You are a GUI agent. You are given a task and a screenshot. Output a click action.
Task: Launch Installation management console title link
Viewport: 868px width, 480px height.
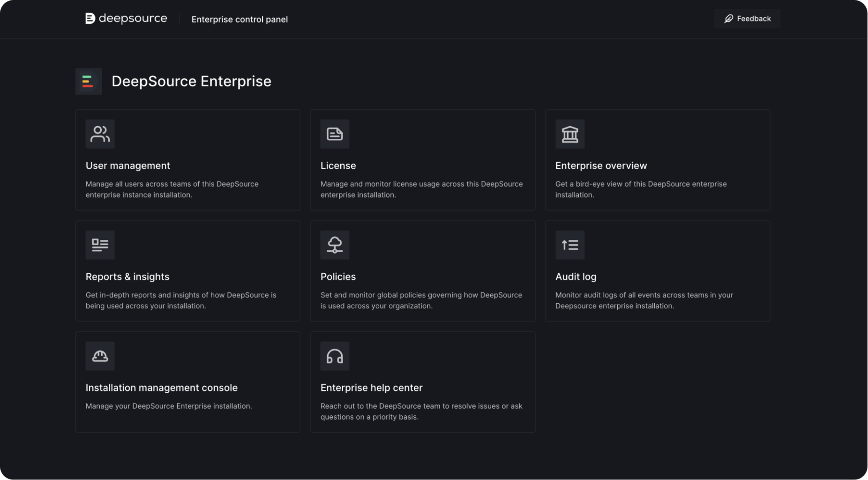coord(161,388)
